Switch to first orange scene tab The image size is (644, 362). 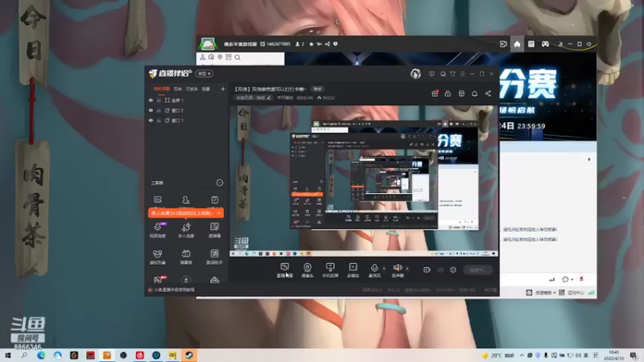162,88
